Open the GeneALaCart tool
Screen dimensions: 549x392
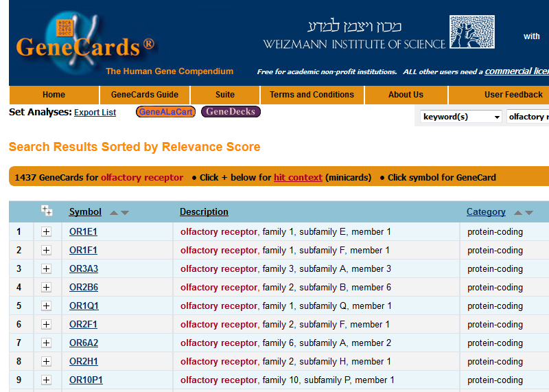[x=165, y=112]
